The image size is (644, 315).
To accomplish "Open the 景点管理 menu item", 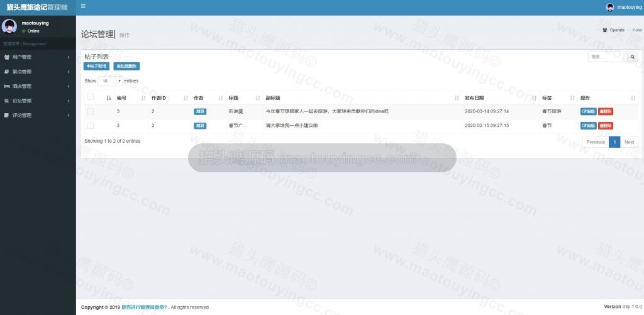I will (x=38, y=72).
